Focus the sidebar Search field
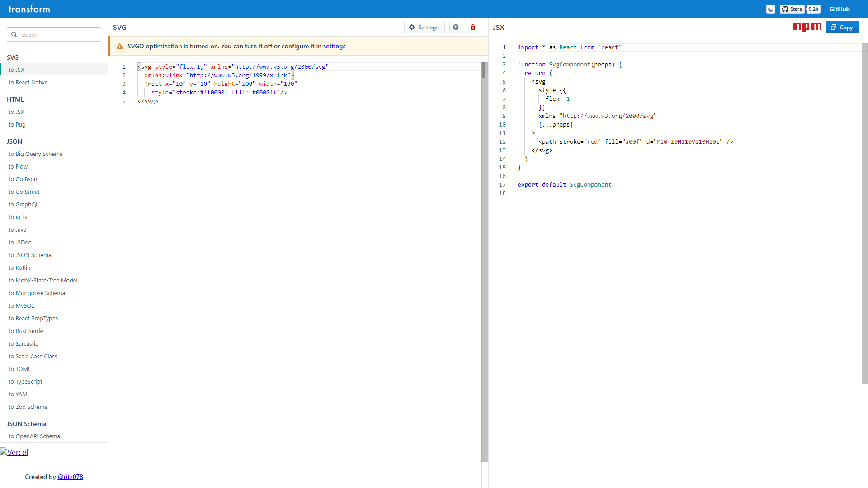Image resolution: width=868 pixels, height=488 pixels. 54,34
